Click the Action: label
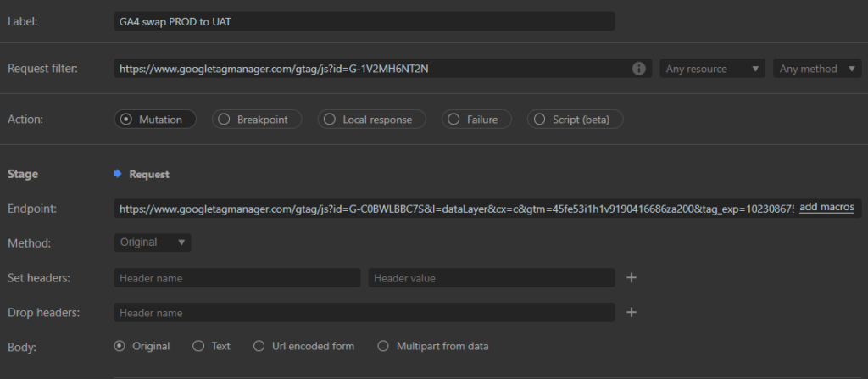The height and width of the screenshot is (379, 868). (x=25, y=120)
